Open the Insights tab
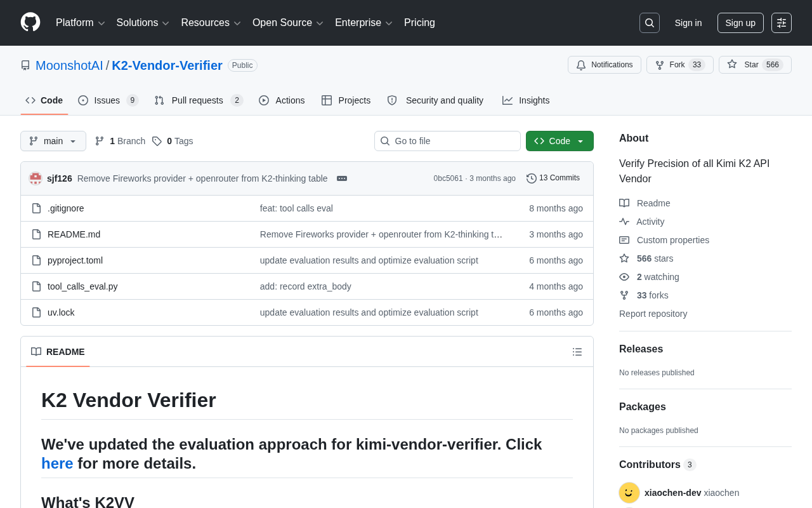The image size is (812, 508). 526,100
